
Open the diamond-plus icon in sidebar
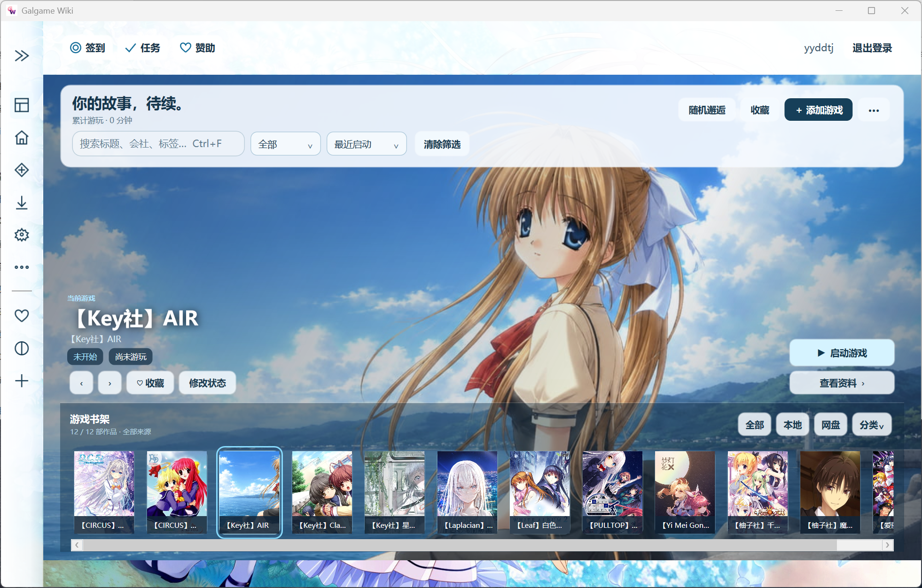click(x=22, y=170)
